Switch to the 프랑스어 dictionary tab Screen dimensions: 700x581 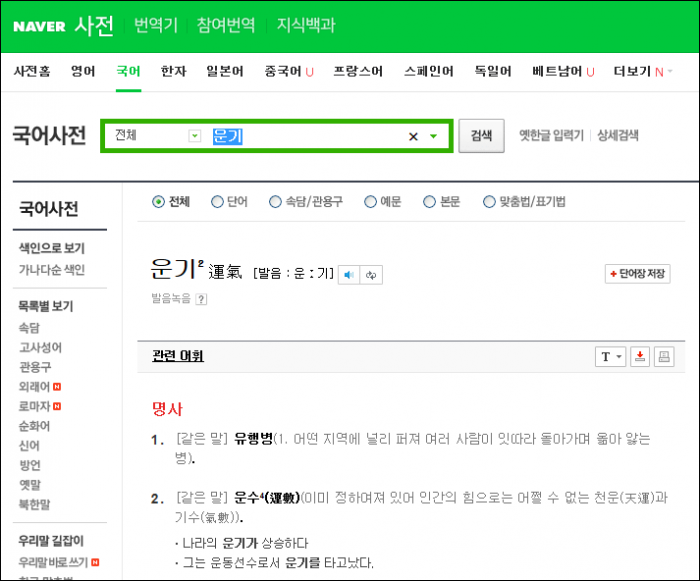[358, 71]
